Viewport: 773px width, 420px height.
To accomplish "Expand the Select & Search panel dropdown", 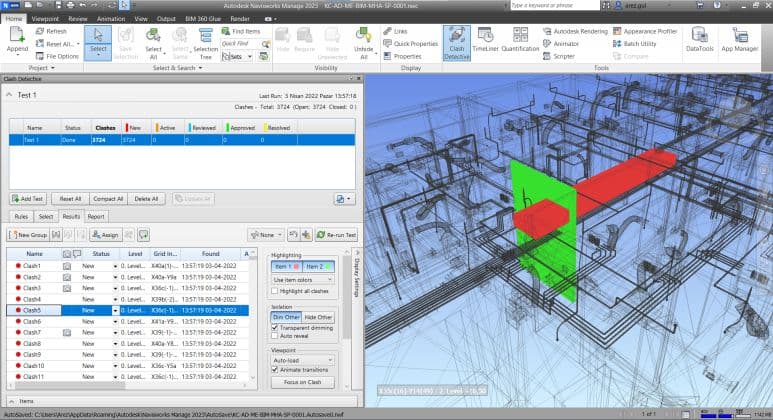I will click(x=177, y=68).
